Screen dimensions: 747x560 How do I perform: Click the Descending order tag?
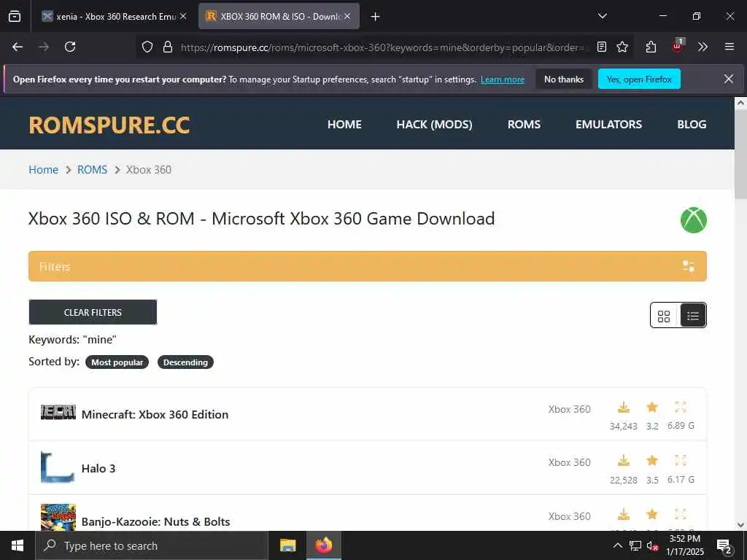[x=185, y=362]
